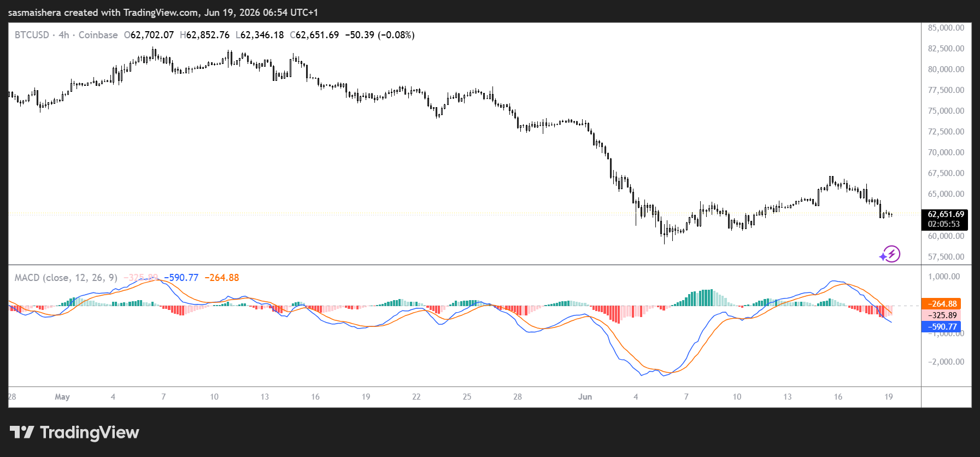
Task: Click the 80,000.00 price axis label
Action: click(946, 69)
